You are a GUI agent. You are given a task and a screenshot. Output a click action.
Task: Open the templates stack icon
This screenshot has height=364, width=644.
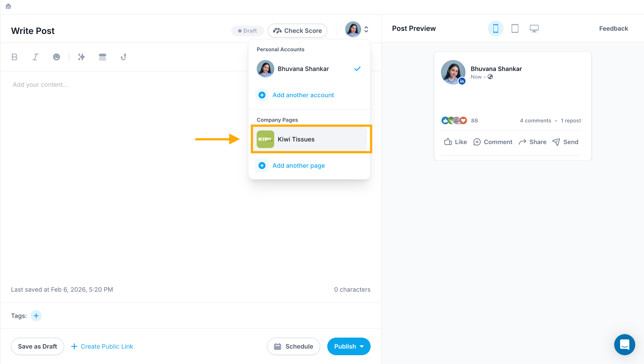103,57
